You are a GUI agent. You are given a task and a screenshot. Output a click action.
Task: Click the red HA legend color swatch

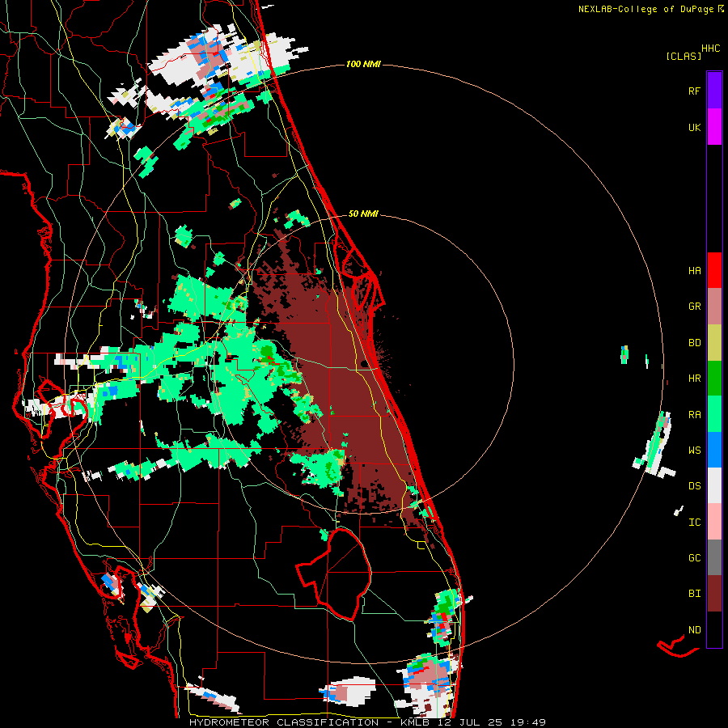(714, 270)
